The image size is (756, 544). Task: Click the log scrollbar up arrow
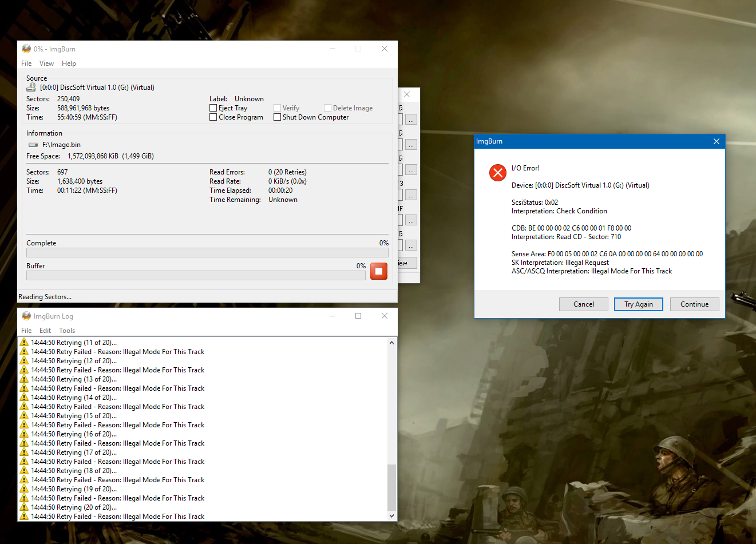click(392, 343)
